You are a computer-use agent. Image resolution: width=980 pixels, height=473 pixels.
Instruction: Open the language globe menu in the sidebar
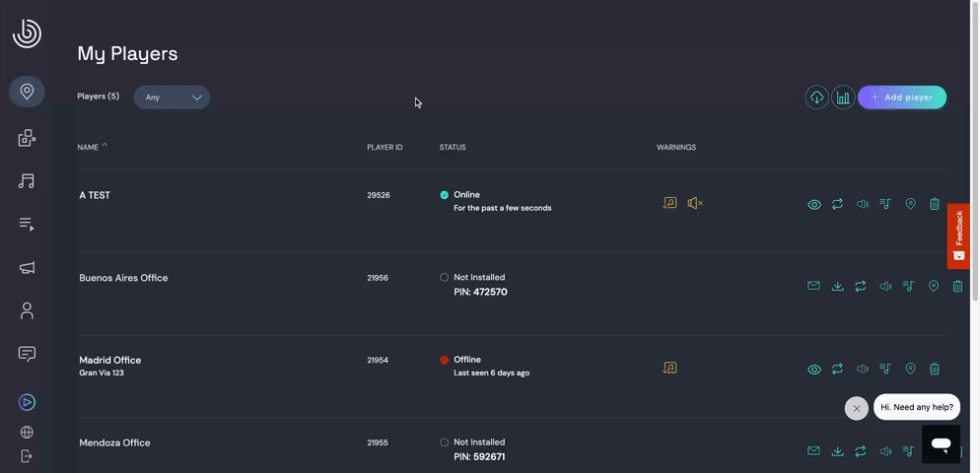point(27,433)
